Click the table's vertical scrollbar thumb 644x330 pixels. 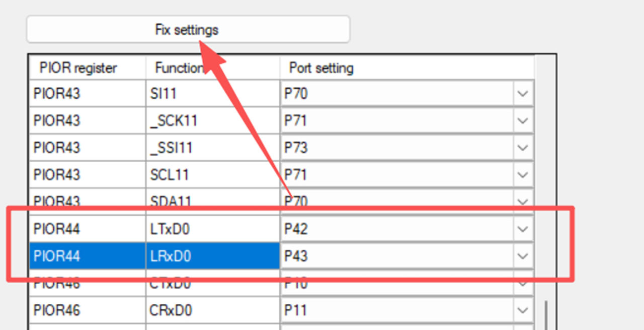[x=546, y=314]
